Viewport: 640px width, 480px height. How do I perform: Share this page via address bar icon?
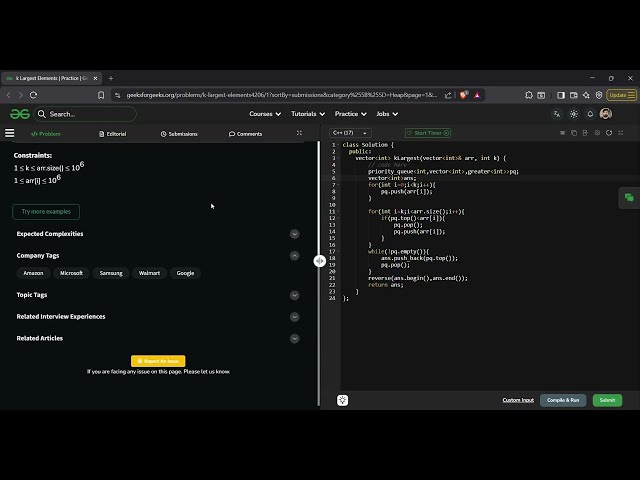[x=448, y=95]
